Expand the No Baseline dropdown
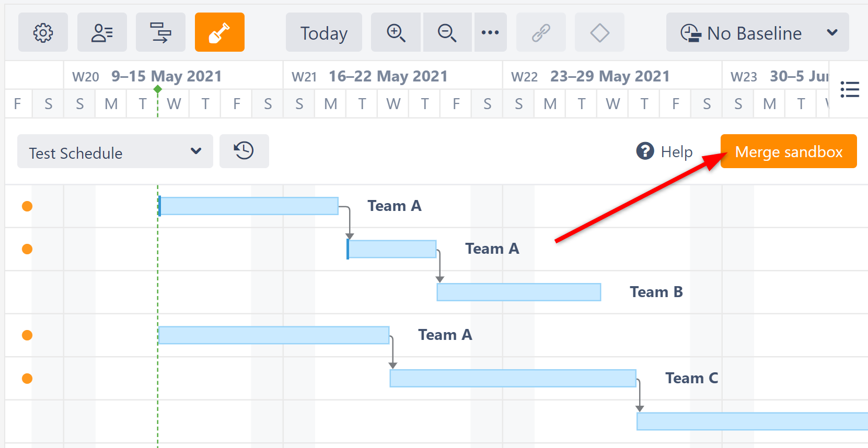Image resolution: width=868 pixels, height=448 pixels. pos(756,32)
